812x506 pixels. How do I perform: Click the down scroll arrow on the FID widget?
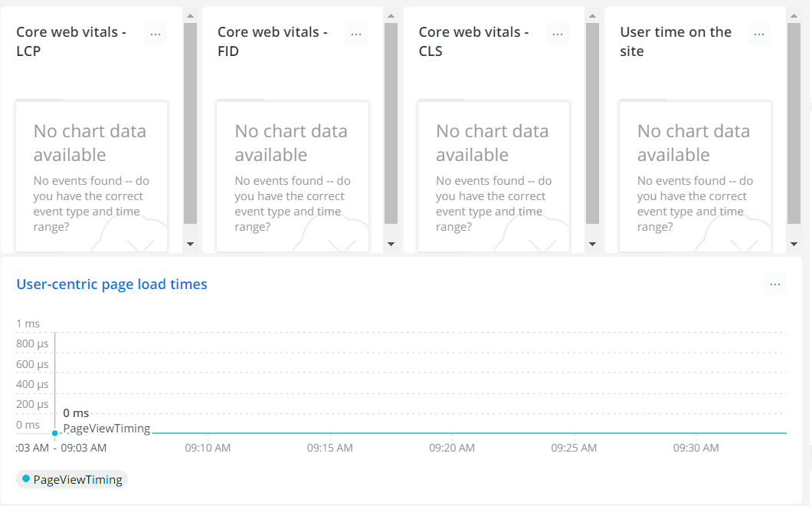pyautogui.click(x=391, y=245)
